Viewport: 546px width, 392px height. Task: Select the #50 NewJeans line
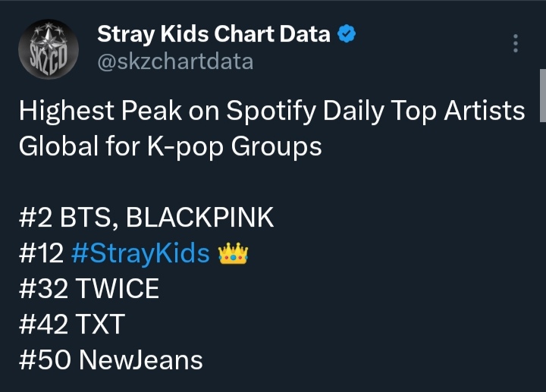pos(111,359)
